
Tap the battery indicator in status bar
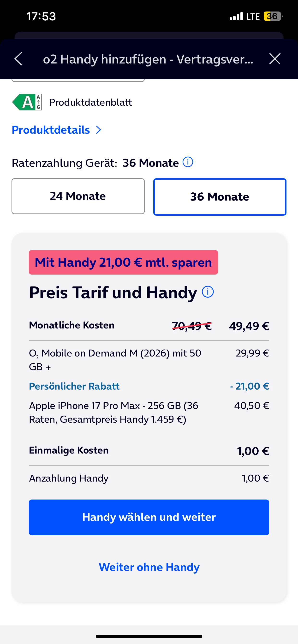coord(273,17)
